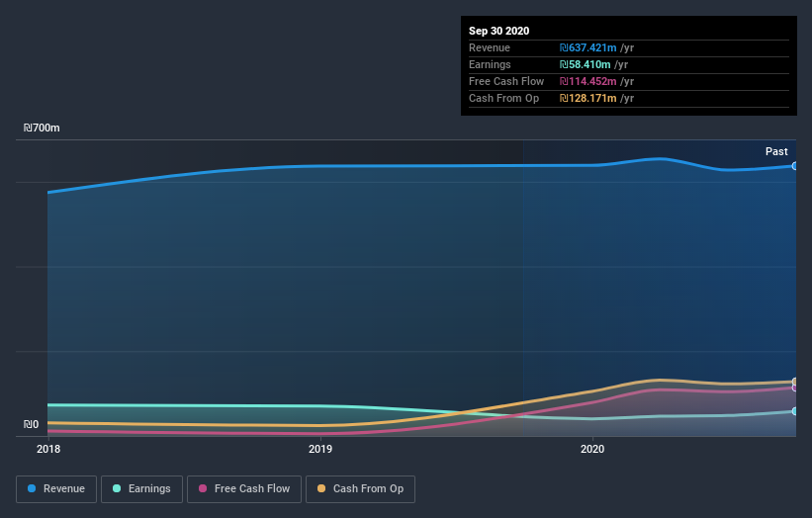Click the ₪637.421m revenue value
This screenshot has height=518, width=812.
(587, 47)
